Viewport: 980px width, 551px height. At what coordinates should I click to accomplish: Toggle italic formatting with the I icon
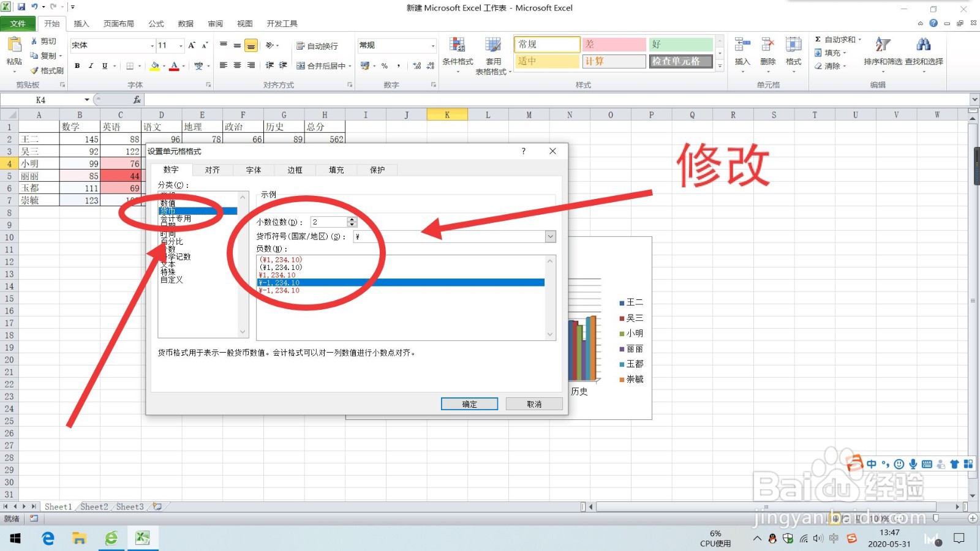coord(91,66)
